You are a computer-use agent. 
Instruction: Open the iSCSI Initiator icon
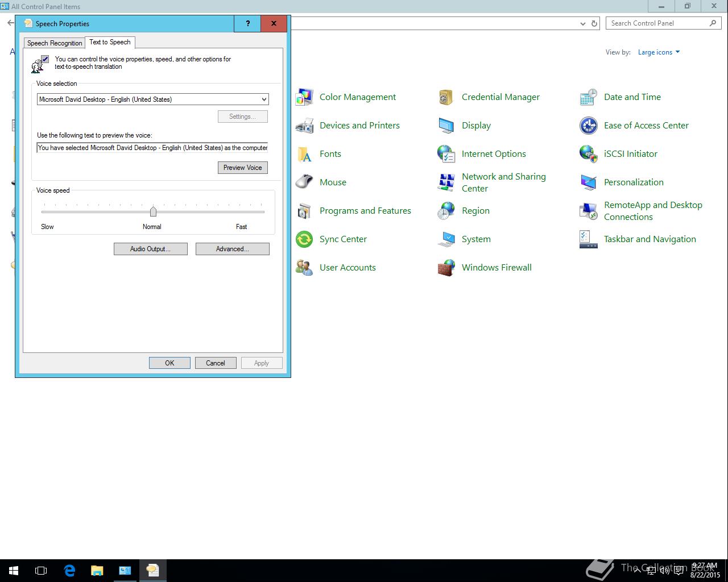coord(589,154)
